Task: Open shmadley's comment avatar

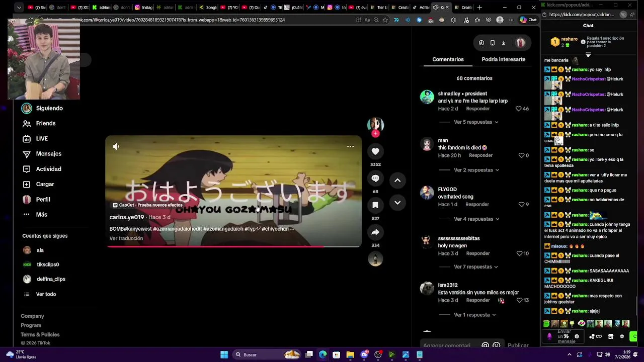Action: click(427, 97)
